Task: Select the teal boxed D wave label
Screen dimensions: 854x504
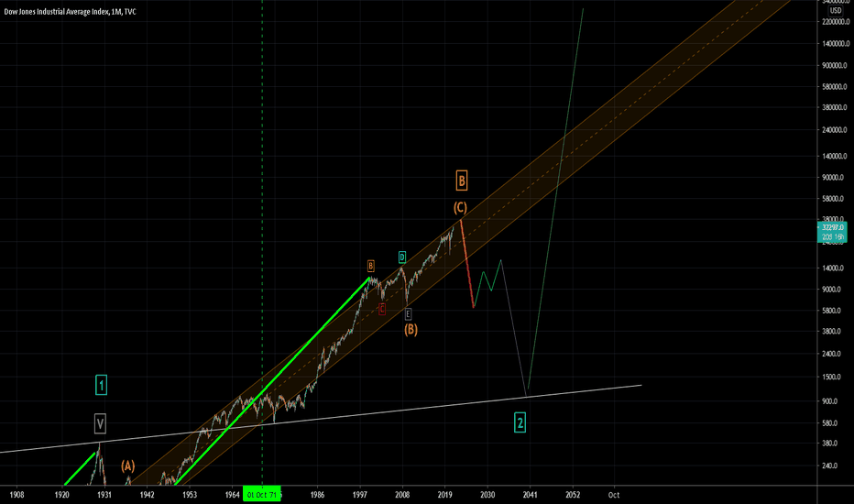Action: (x=402, y=257)
